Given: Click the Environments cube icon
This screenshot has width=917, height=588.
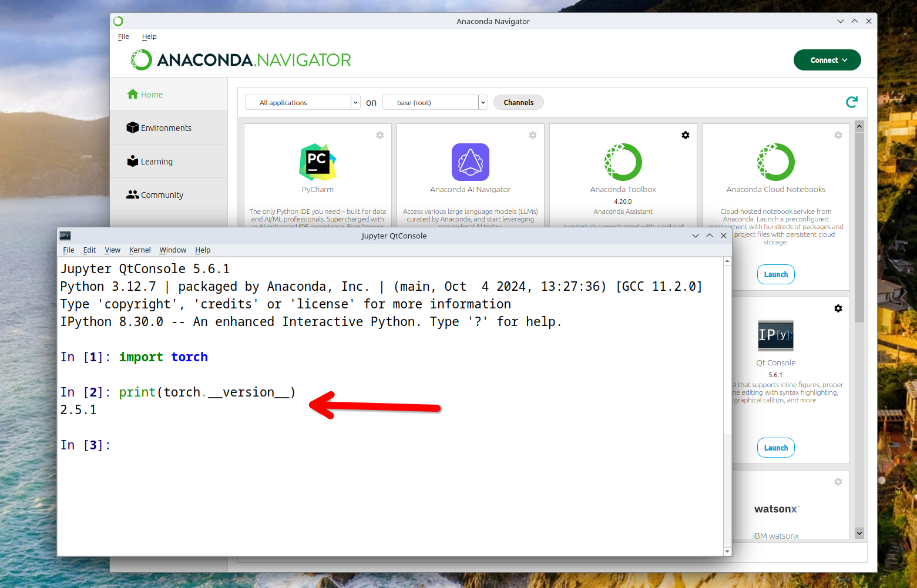Looking at the screenshot, I should pyautogui.click(x=133, y=127).
